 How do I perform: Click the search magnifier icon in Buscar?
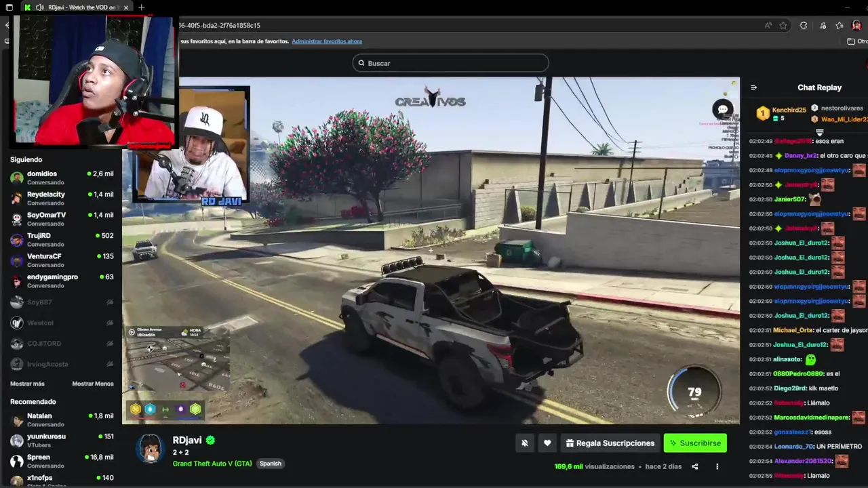(x=361, y=63)
